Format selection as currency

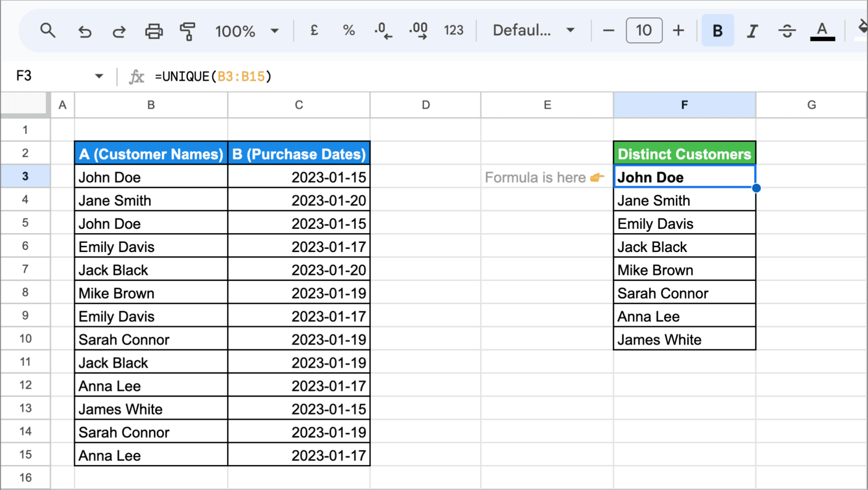pos(314,31)
